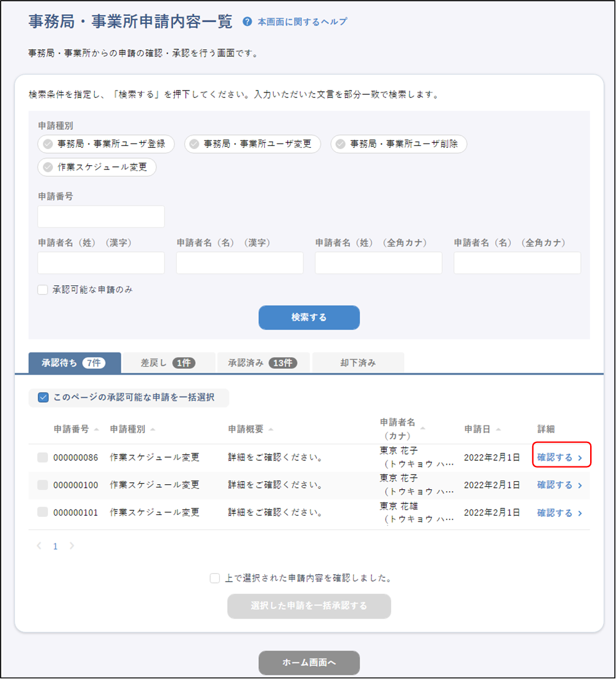Click the previous page arrow
The width and height of the screenshot is (616, 679).
[x=39, y=546]
